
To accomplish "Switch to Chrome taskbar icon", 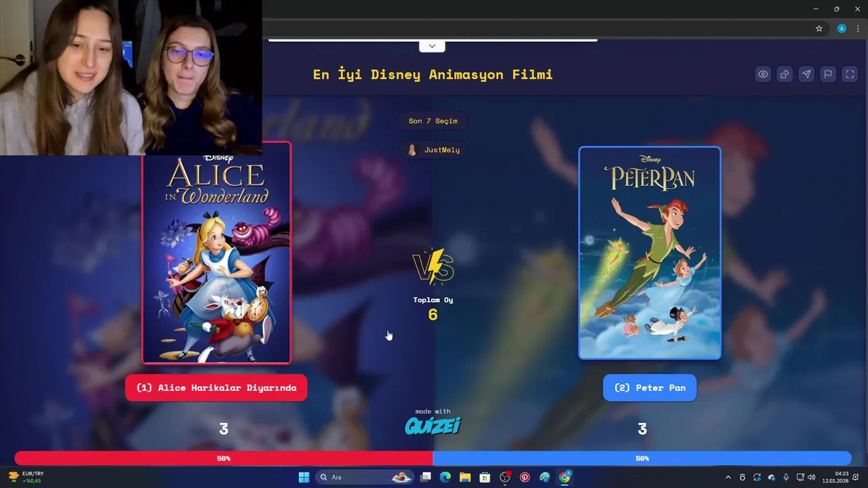I will (565, 477).
